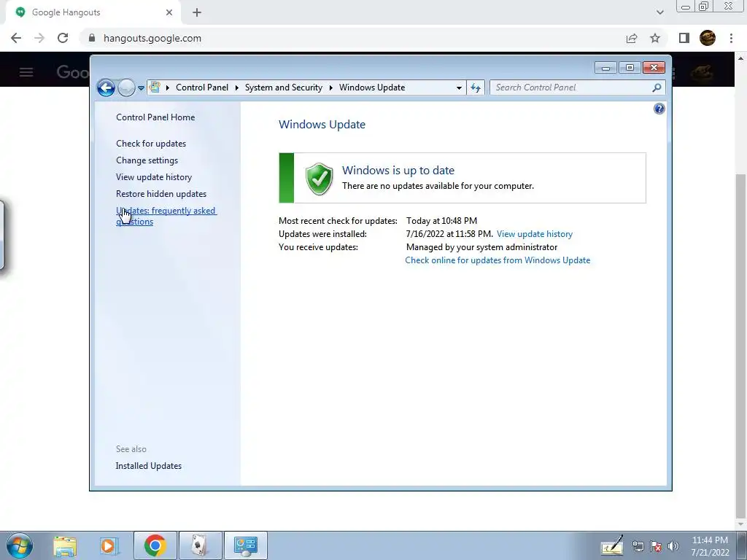Click Check online for updates from Windows Update

tap(498, 260)
